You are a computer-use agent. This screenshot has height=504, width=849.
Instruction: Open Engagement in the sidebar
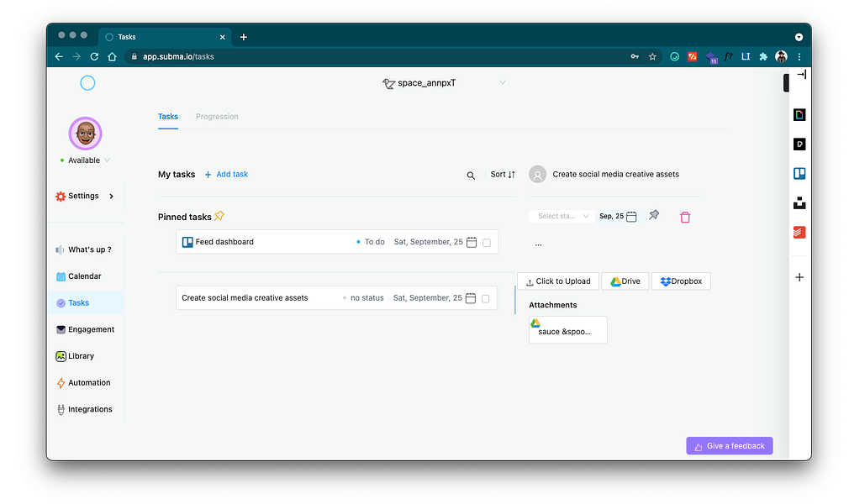(x=85, y=329)
